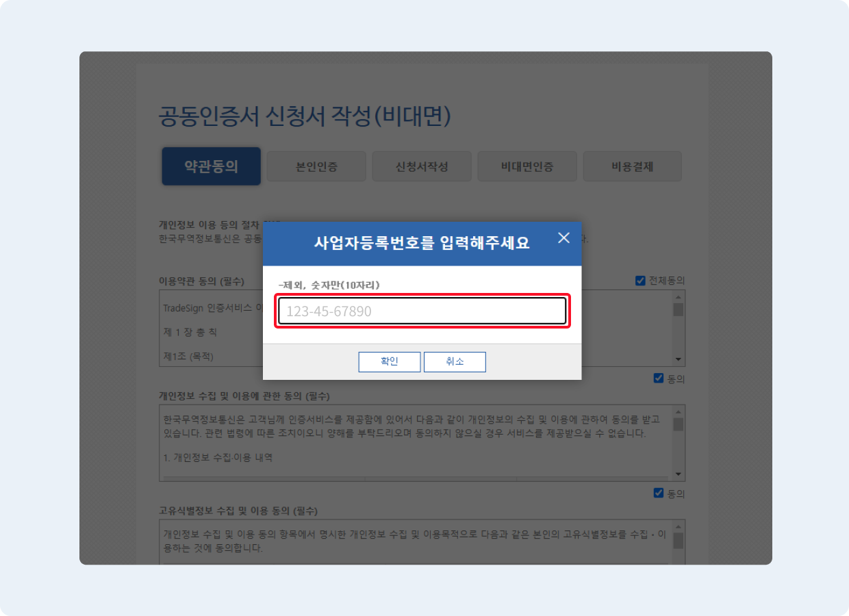Click the business registration number input field
The height and width of the screenshot is (616, 849).
click(x=422, y=310)
